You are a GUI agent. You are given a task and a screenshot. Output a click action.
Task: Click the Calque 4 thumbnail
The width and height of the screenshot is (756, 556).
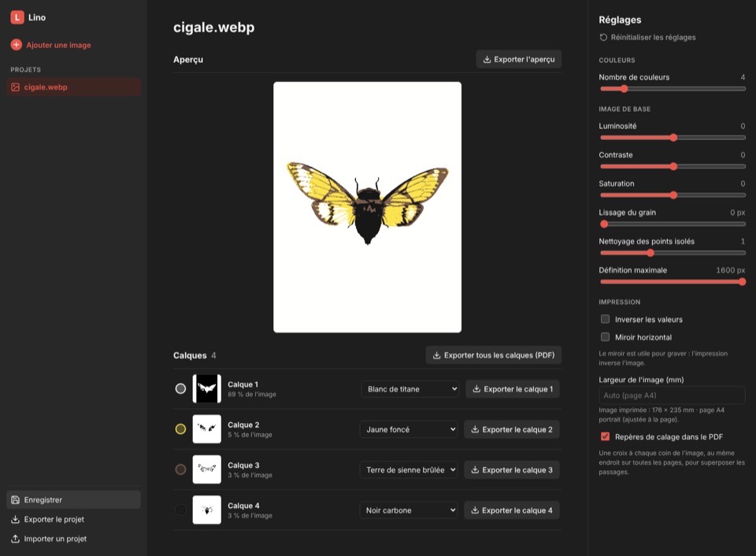coord(207,510)
